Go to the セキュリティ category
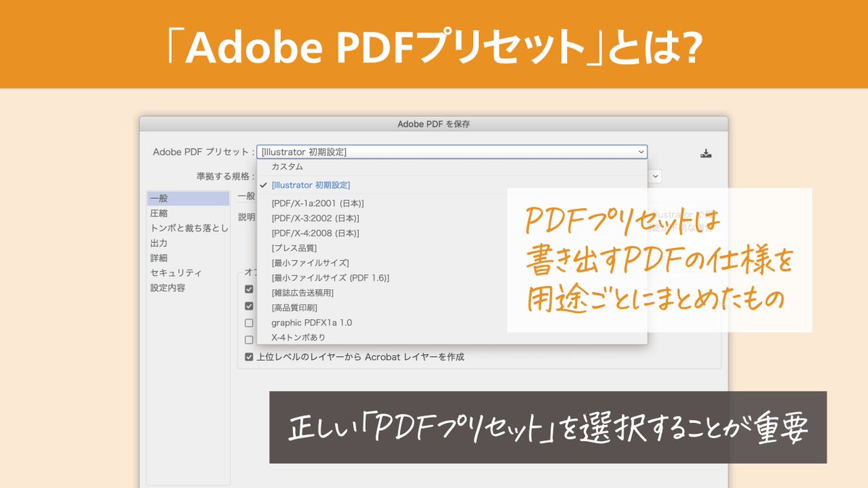868x488 pixels. [188, 273]
